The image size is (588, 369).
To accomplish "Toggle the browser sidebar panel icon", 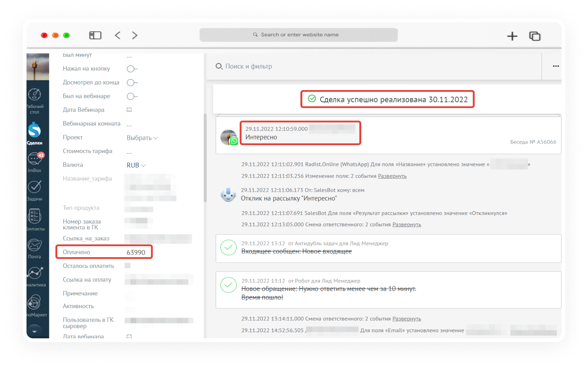I will (95, 35).
